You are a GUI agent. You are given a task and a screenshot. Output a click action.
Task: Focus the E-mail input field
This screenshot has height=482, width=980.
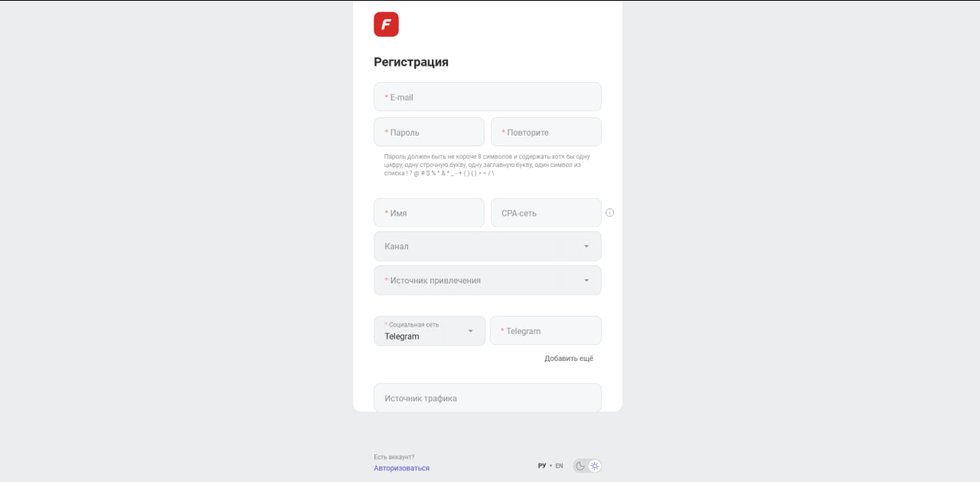(x=487, y=97)
